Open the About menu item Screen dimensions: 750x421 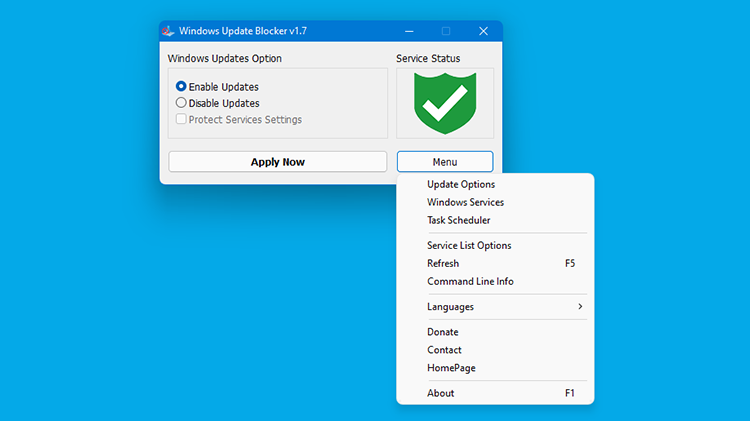point(495,393)
